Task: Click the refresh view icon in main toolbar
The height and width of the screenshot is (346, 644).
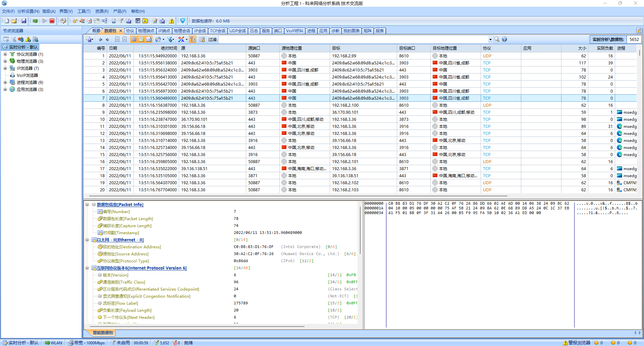Action: (138, 21)
